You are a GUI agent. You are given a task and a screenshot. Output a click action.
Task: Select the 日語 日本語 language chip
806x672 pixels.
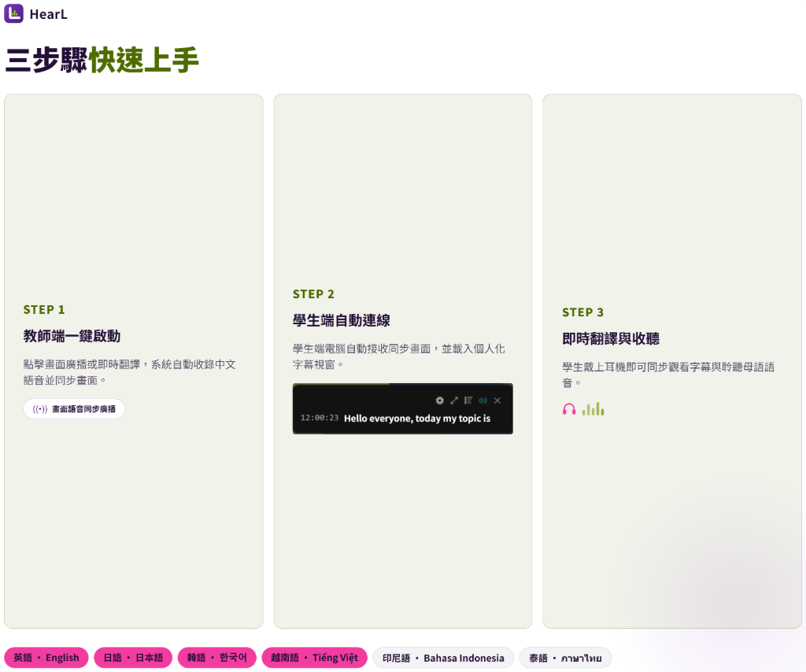click(133, 658)
